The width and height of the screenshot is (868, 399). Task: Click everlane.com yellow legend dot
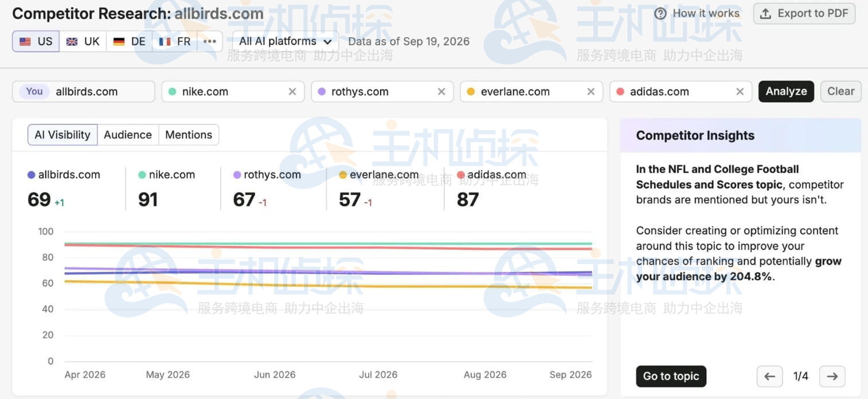343,175
